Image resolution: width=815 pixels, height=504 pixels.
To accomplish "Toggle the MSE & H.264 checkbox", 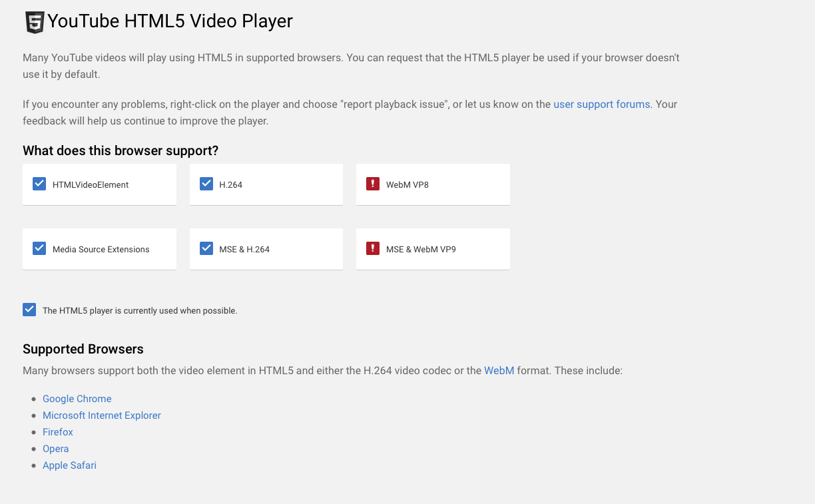I will 206,248.
